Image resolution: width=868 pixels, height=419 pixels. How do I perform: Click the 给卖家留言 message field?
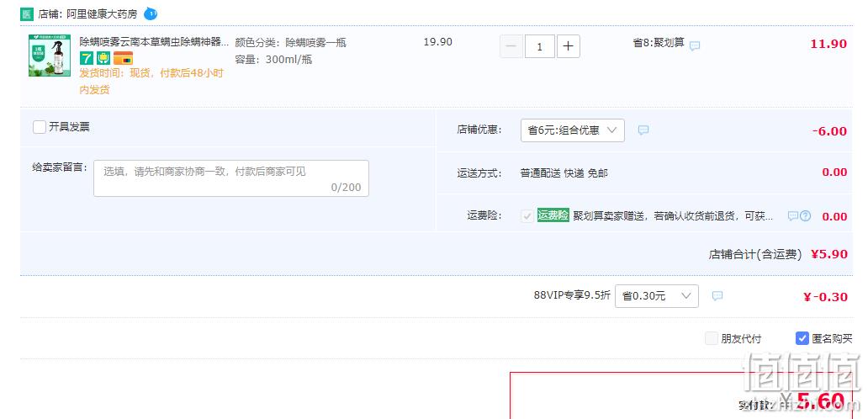click(230, 178)
